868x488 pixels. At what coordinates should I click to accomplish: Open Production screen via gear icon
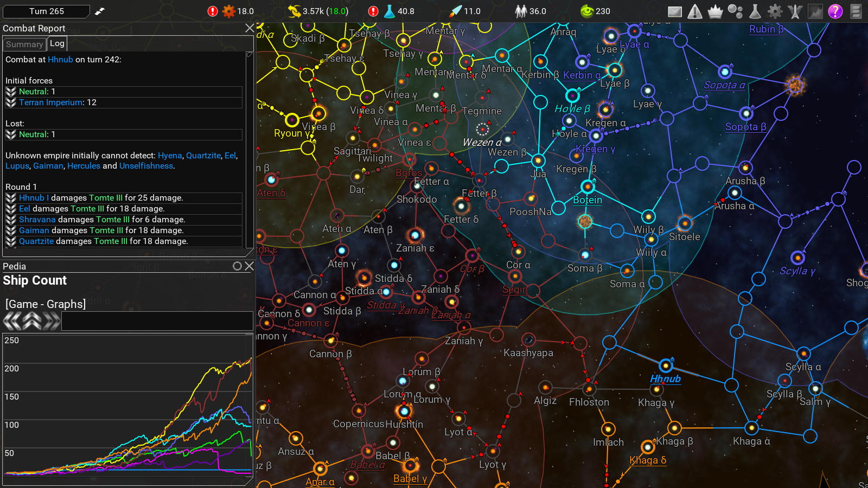point(775,11)
